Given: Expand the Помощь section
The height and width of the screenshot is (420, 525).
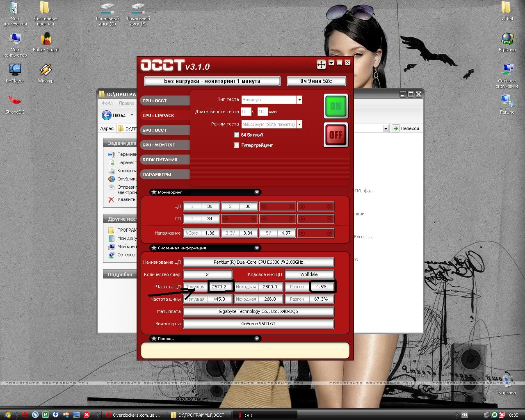Looking at the screenshot, I should pos(257,338).
